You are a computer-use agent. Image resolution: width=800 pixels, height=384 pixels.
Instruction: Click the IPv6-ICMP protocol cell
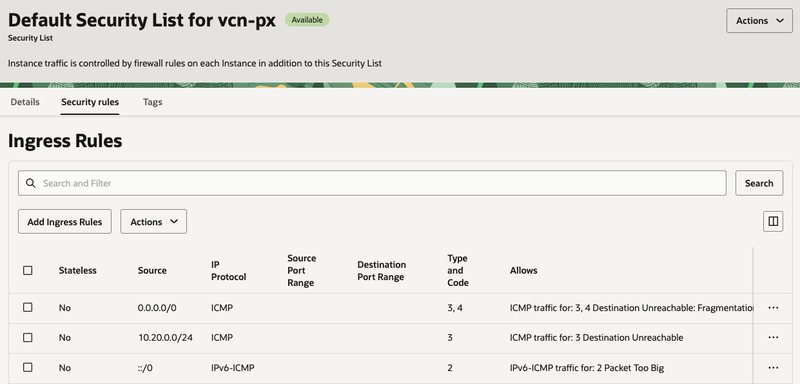(233, 368)
